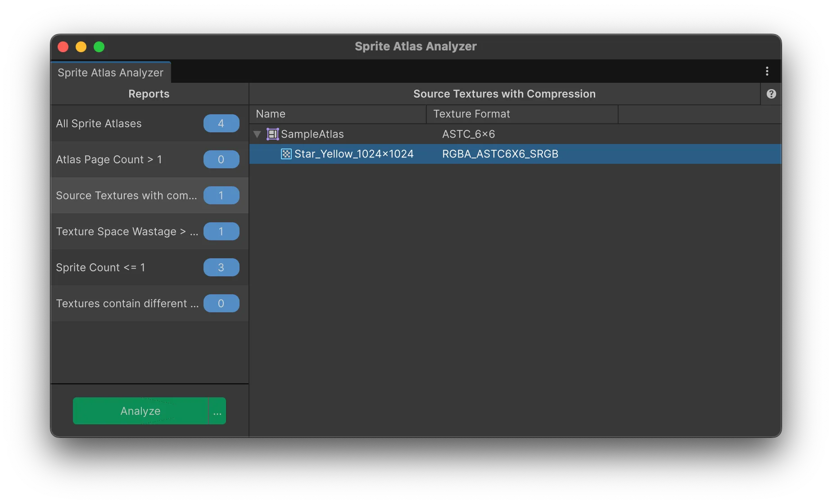Open the Texture Space Wastage report
832x504 pixels.
[127, 231]
